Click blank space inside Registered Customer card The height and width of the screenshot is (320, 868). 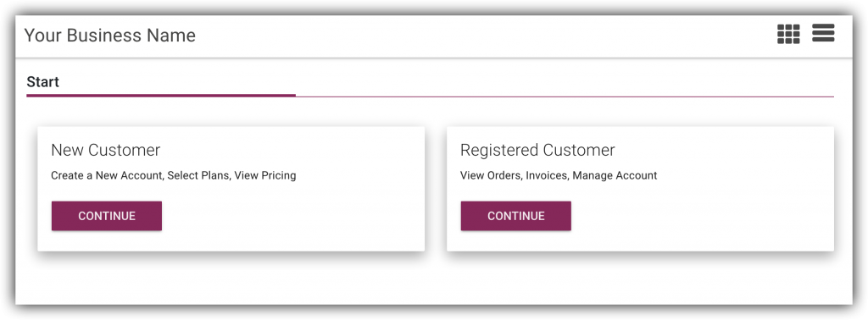click(720, 216)
